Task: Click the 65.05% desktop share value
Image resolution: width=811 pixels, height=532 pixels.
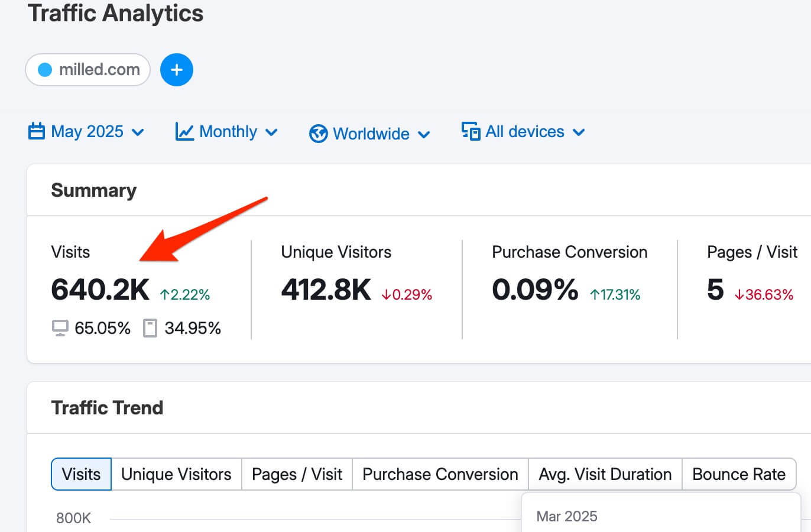Action: pos(102,328)
